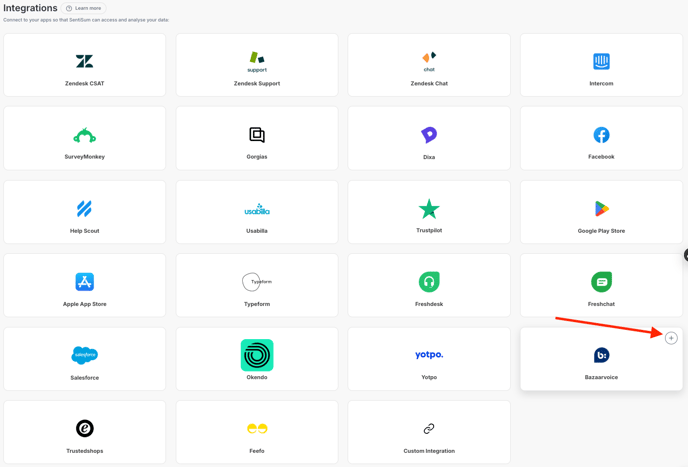The height and width of the screenshot is (467, 688).
Task: Click the Dixa logo icon
Action: 429,135
